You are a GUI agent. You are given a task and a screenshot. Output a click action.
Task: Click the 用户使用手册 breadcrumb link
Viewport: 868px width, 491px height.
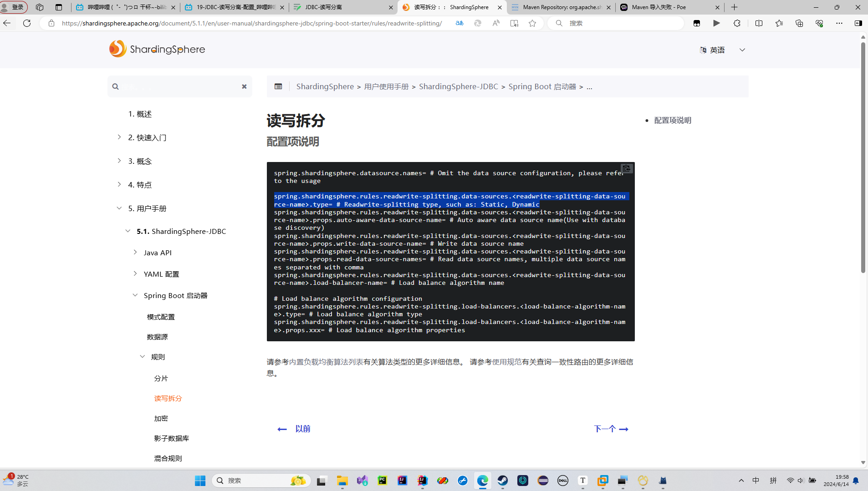pyautogui.click(x=386, y=86)
